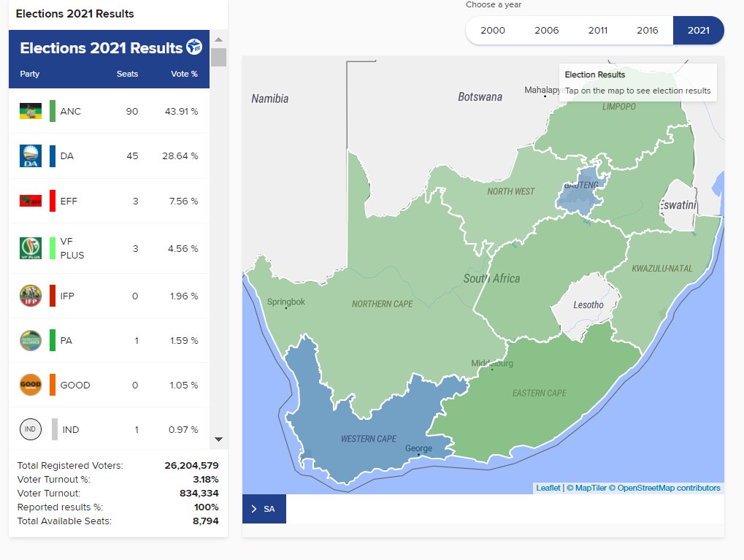The height and width of the screenshot is (560, 744).
Task: Click the ANC seats count 90
Action: [x=132, y=111]
